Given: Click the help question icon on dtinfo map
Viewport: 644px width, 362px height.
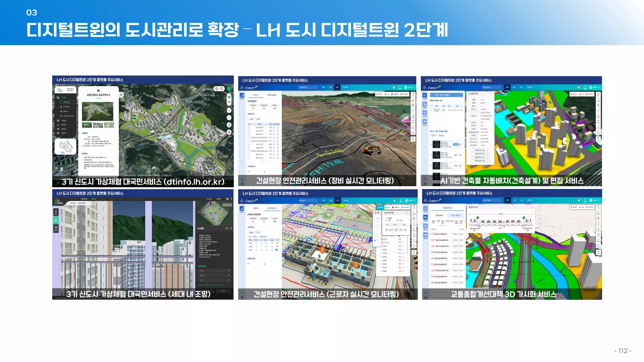Looking at the screenshot, I should point(221,89).
